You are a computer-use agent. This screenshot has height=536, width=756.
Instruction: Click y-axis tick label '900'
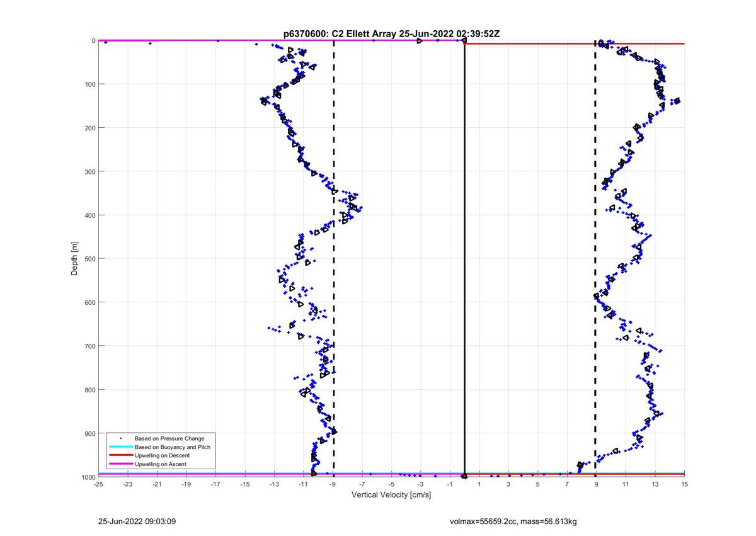coord(90,433)
